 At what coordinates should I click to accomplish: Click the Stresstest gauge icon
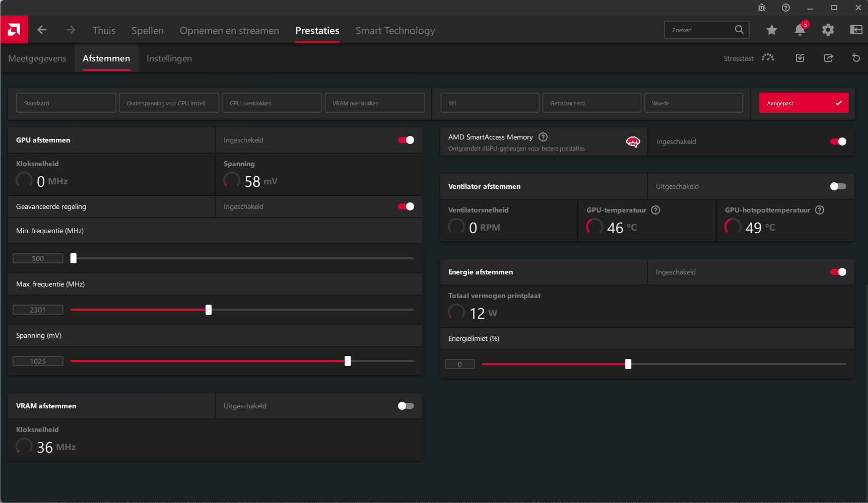pyautogui.click(x=768, y=58)
